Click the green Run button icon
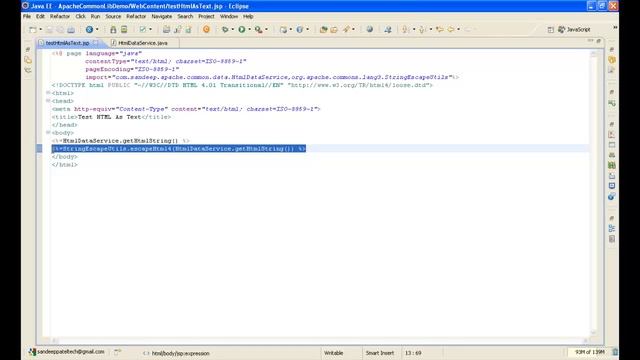Viewport: 640px width, 360px height. [x=242, y=29]
